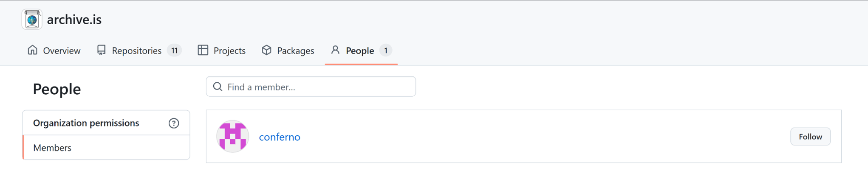868x182 pixels.
Task: Click the table icon beside Projects
Action: click(x=203, y=50)
